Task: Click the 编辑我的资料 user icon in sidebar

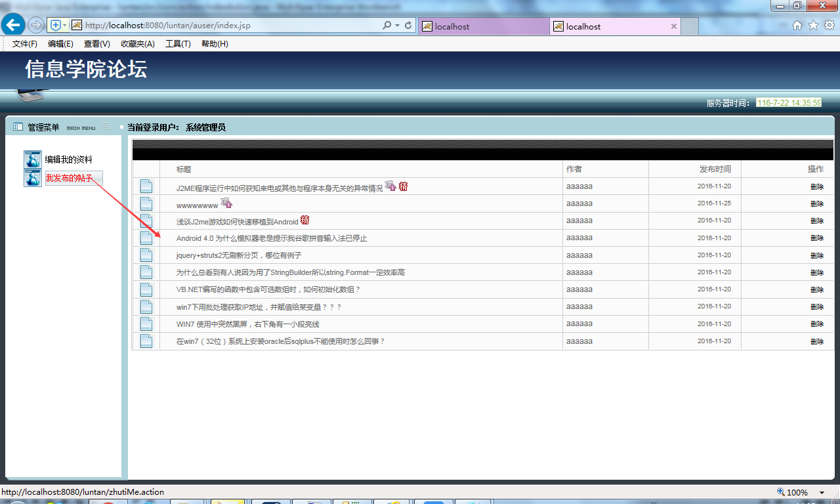Action: [32, 159]
